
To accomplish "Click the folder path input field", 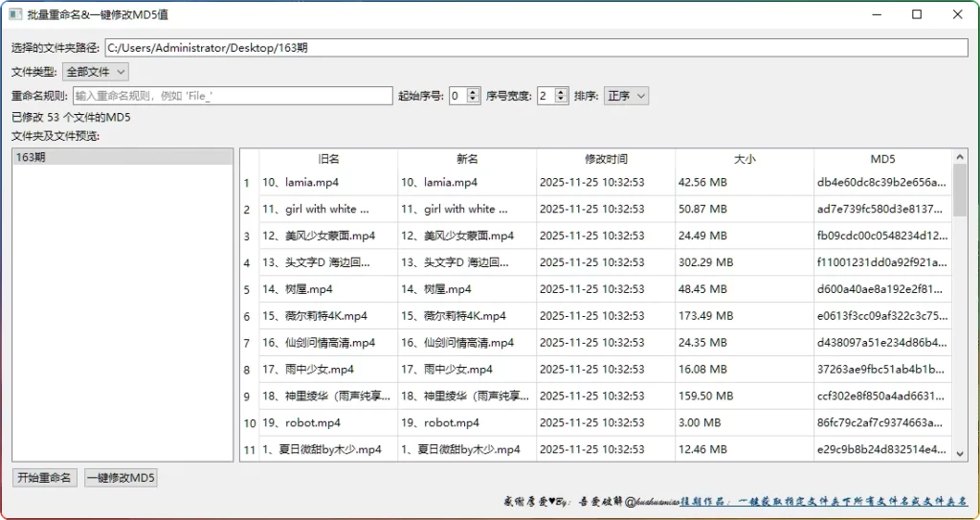I will [x=536, y=48].
